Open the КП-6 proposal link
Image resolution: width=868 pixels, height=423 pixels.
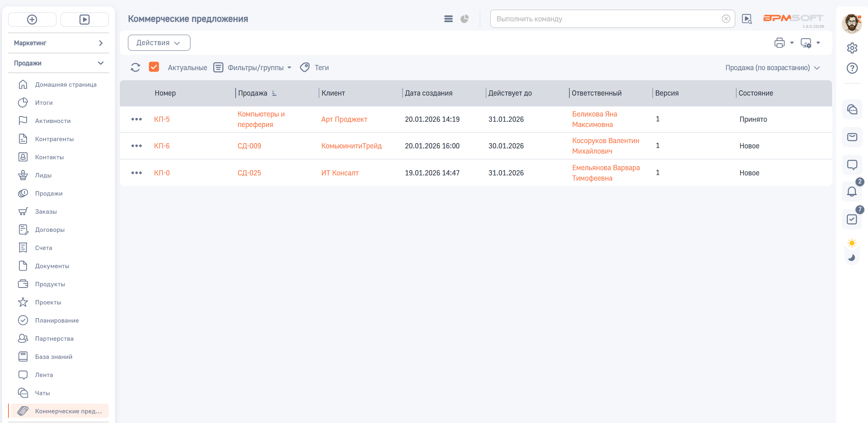tap(162, 146)
